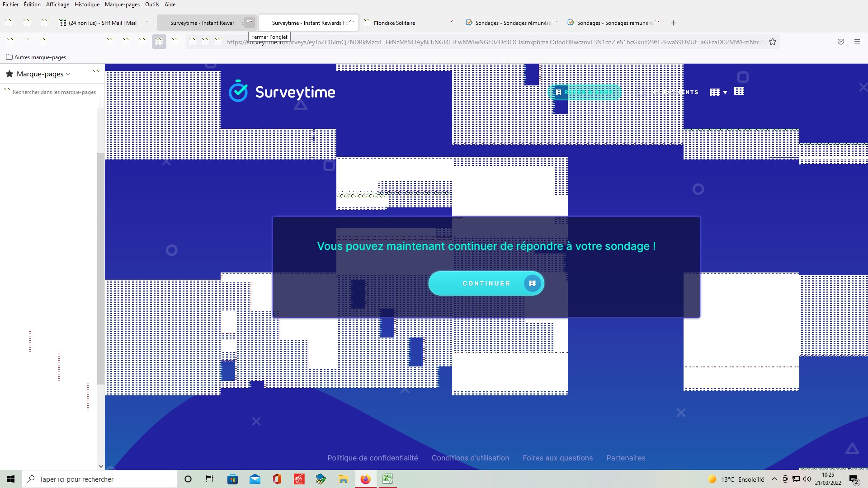
Task: Open the weather widget showing 13°C Ensoleillé
Action: (x=736, y=479)
